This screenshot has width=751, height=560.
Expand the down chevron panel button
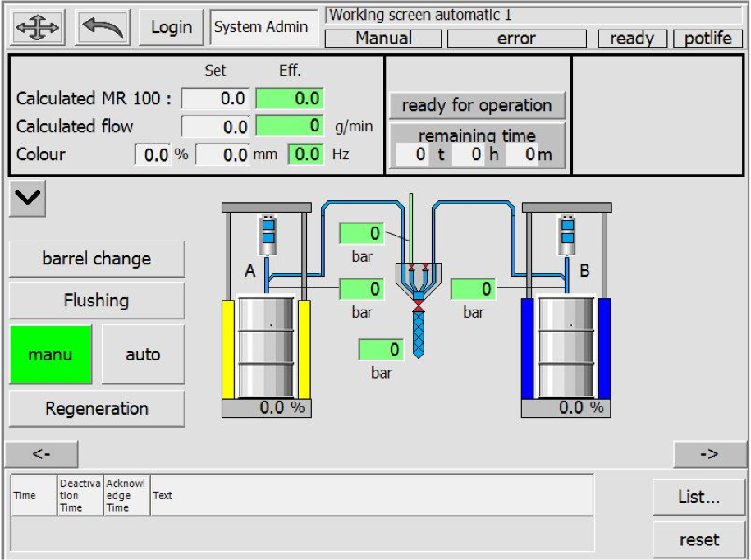pyautogui.click(x=27, y=198)
